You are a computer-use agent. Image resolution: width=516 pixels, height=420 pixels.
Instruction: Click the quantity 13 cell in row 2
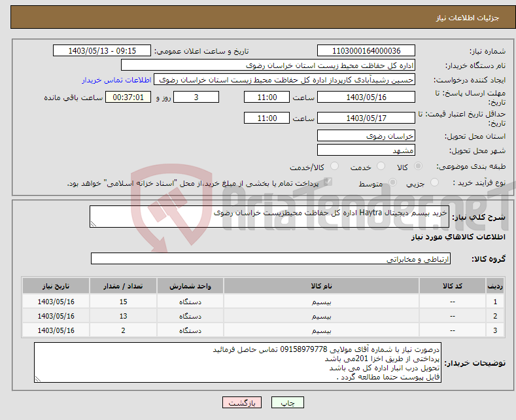click(x=123, y=316)
